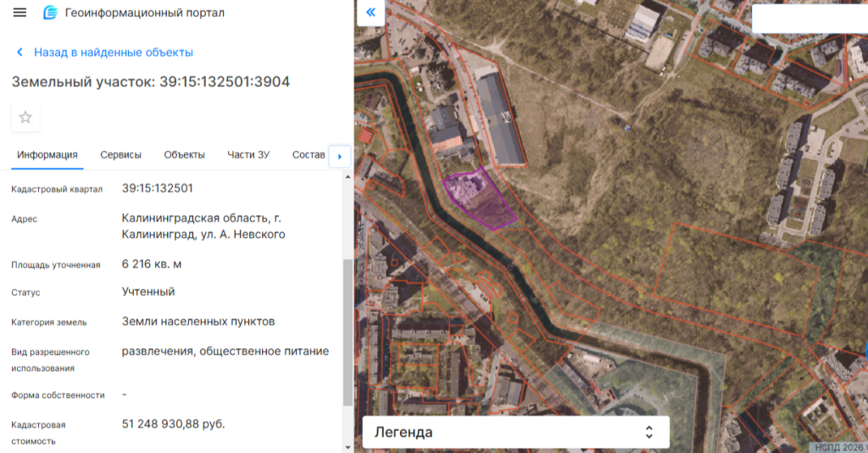
Task: Go to the Состав tab
Action: tap(308, 155)
